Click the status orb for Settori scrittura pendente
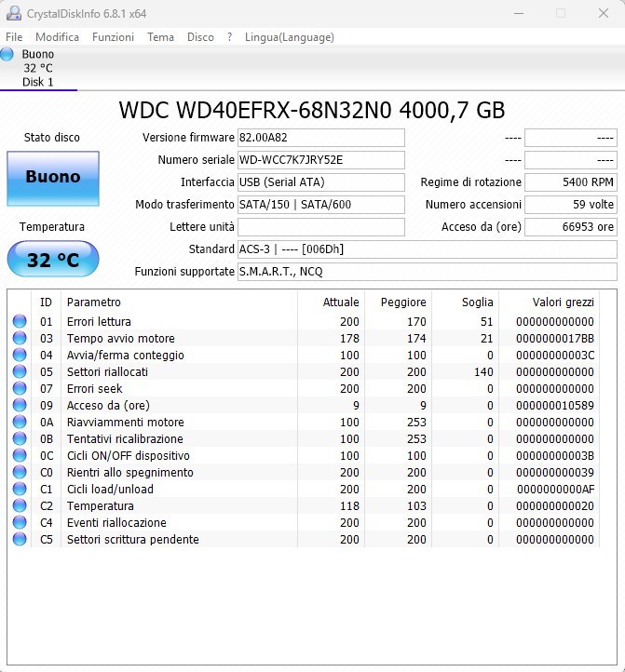The width and height of the screenshot is (625, 672). pos(20,539)
